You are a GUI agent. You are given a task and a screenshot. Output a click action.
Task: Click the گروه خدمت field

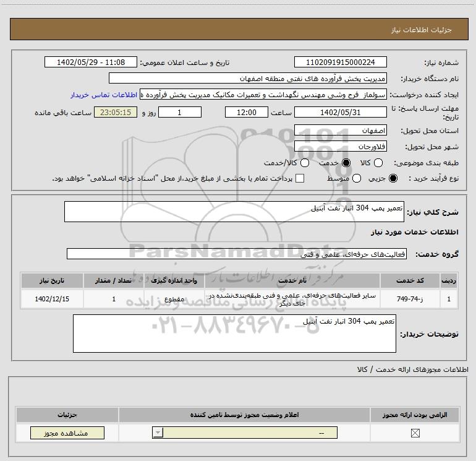click(x=237, y=254)
